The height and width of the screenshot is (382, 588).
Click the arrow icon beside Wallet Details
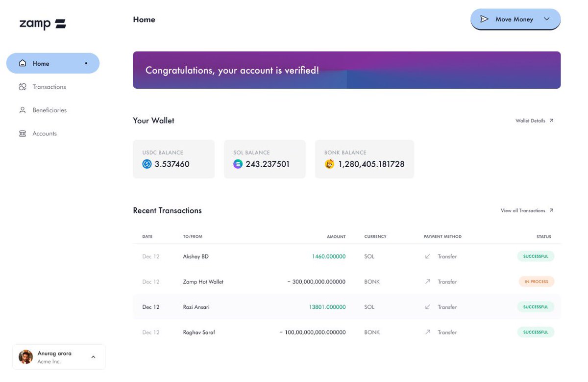pos(551,121)
